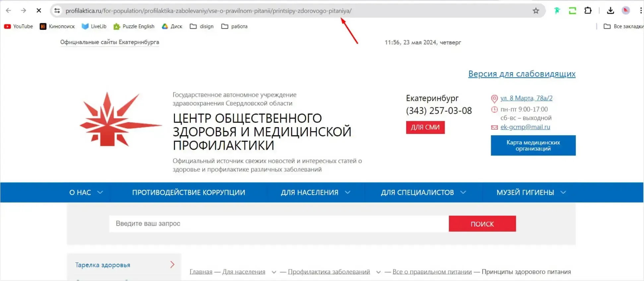The width and height of the screenshot is (644, 281).
Task: Click the green loop extension icon
Action: pos(572,11)
